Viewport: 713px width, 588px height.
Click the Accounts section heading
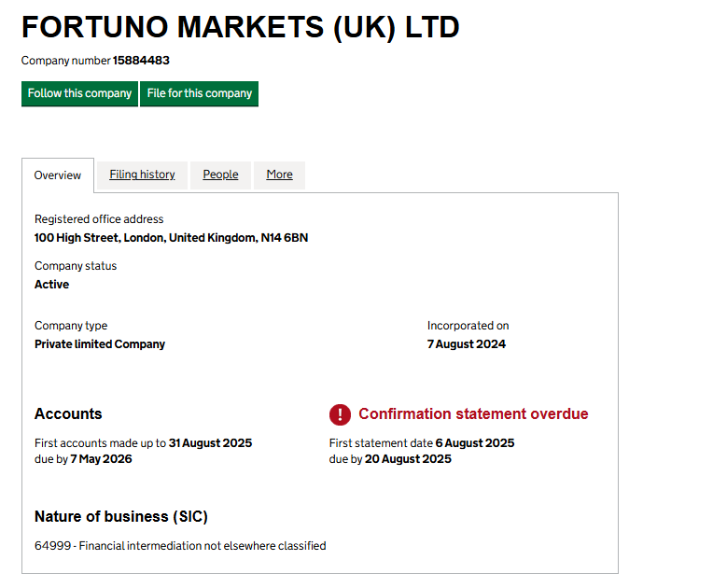(x=68, y=414)
